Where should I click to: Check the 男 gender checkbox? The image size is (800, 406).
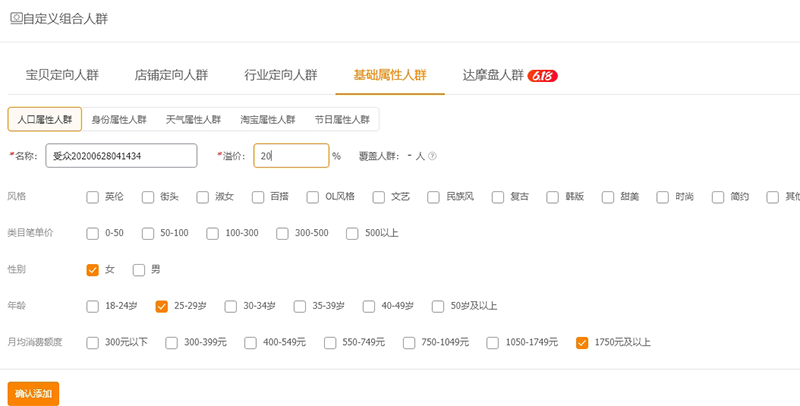pyautogui.click(x=139, y=269)
